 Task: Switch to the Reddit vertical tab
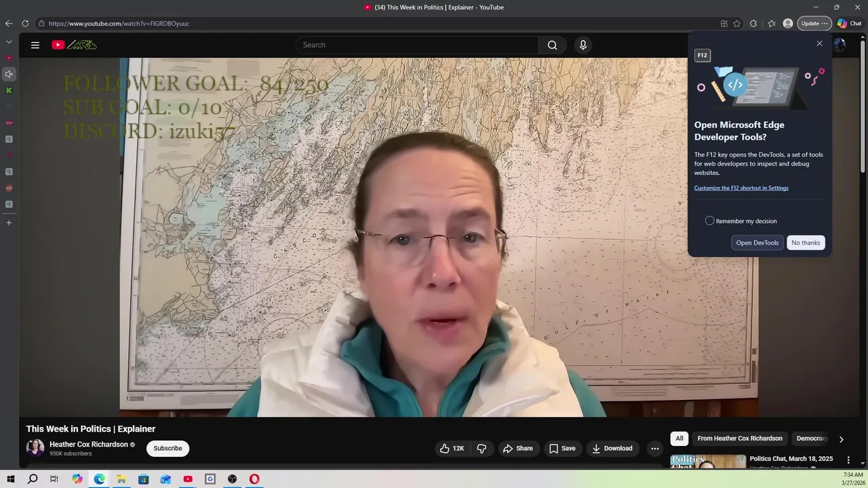point(9,188)
